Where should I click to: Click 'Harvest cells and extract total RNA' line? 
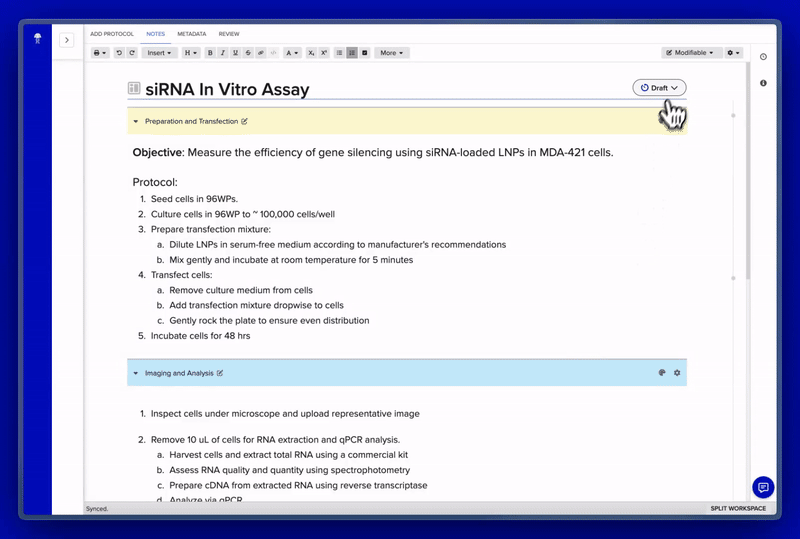point(289,455)
